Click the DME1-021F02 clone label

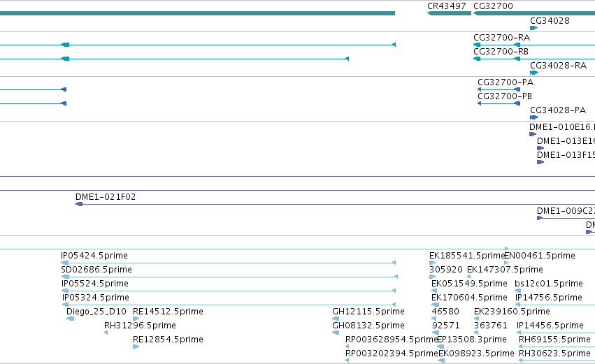(106, 197)
